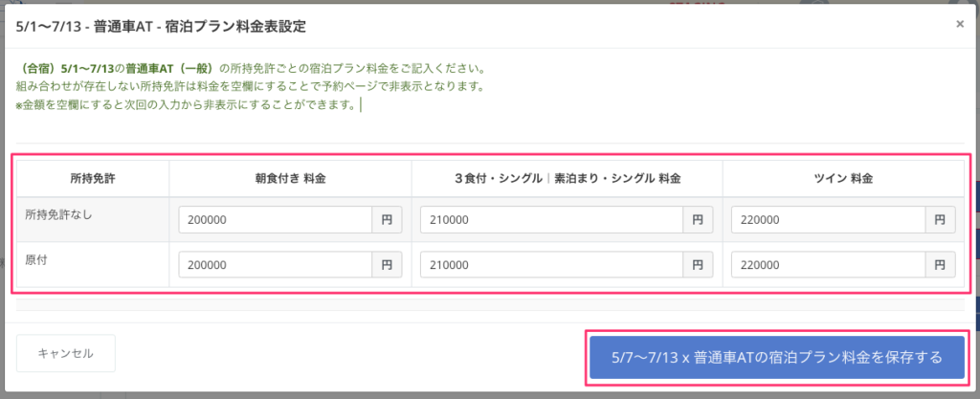Click the 原付 row label
This screenshot has width=980, height=399.
tap(37, 259)
